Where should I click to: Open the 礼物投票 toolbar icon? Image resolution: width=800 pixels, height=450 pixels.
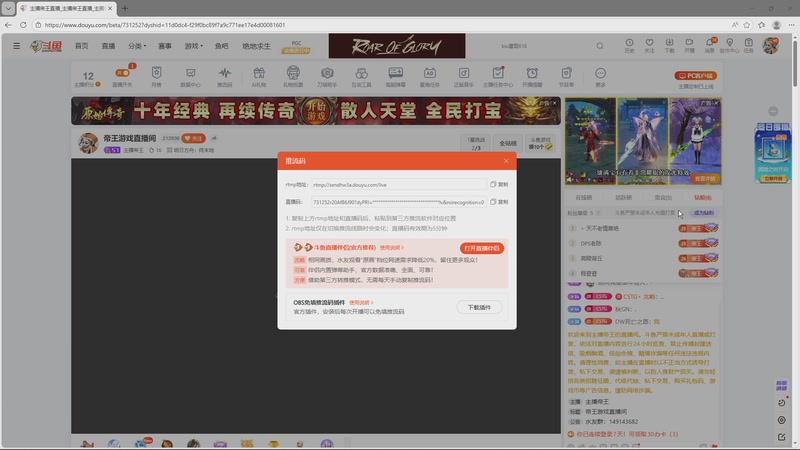293,77
